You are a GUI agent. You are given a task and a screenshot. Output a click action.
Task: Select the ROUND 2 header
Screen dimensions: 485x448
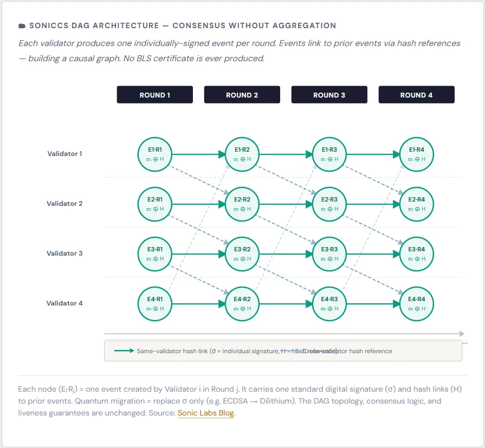pos(242,95)
